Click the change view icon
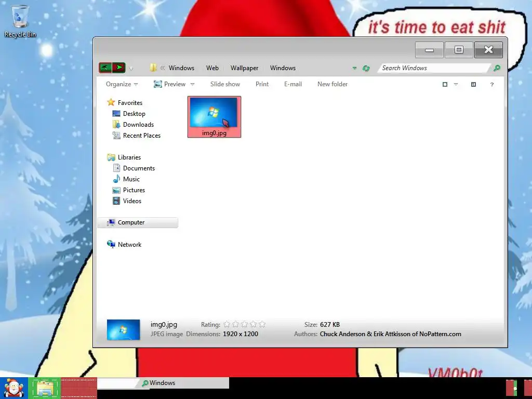This screenshot has width=532, height=399. coord(445,84)
